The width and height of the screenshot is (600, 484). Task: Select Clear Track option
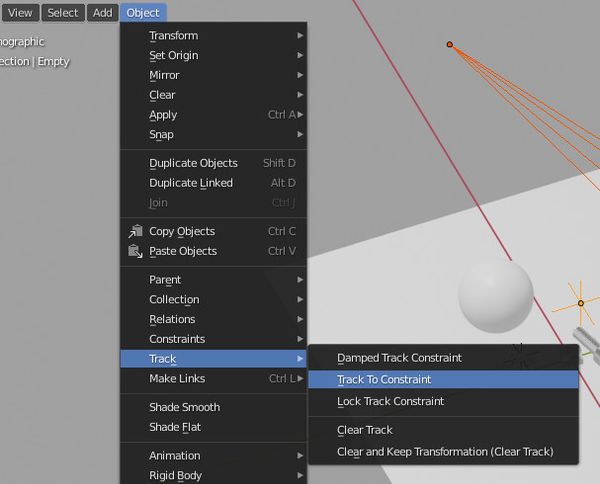(x=443, y=430)
